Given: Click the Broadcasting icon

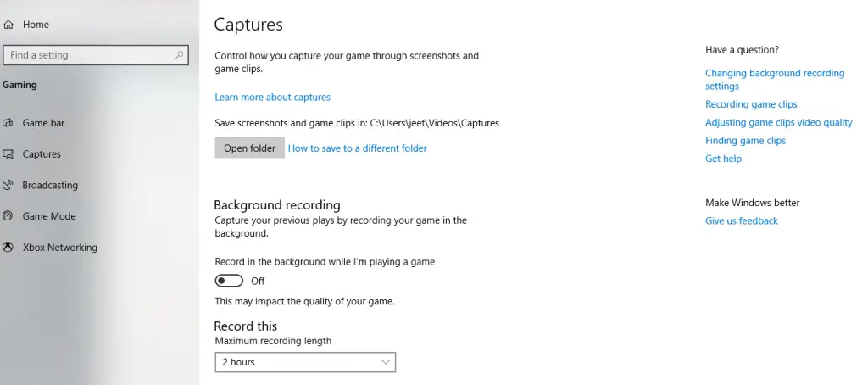Looking at the screenshot, I should coord(8,185).
